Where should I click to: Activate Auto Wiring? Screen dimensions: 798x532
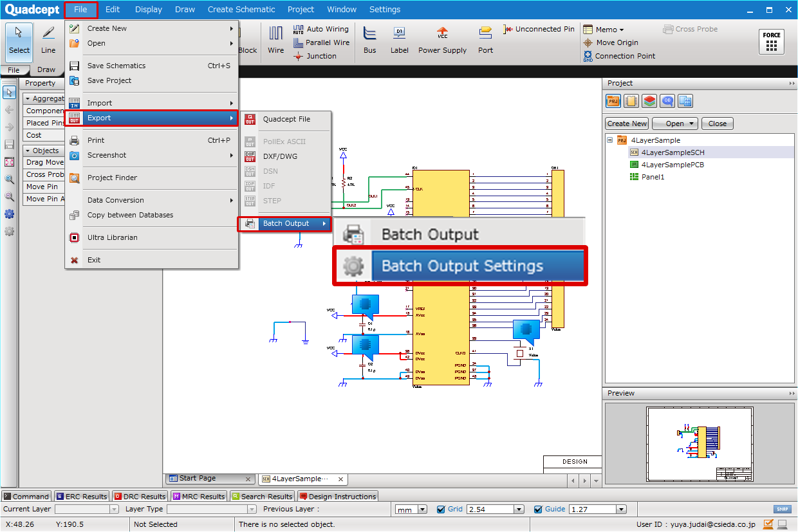[320, 29]
